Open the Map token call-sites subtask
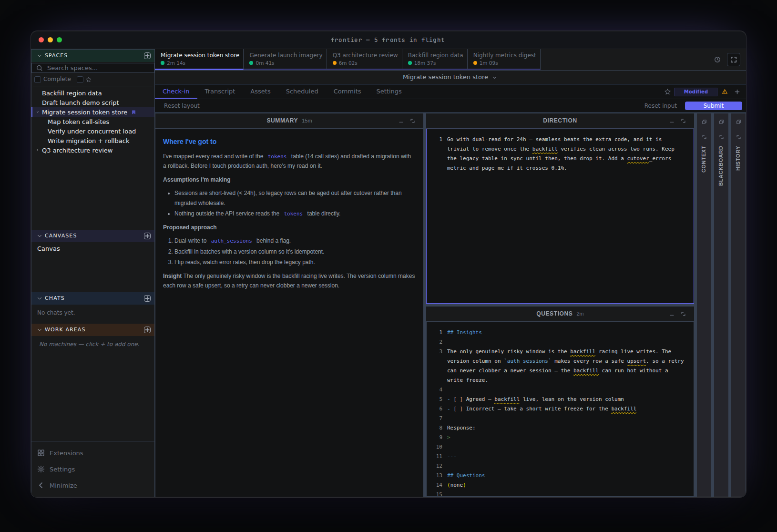Image resolution: width=777 pixels, height=532 pixels. 78,122
